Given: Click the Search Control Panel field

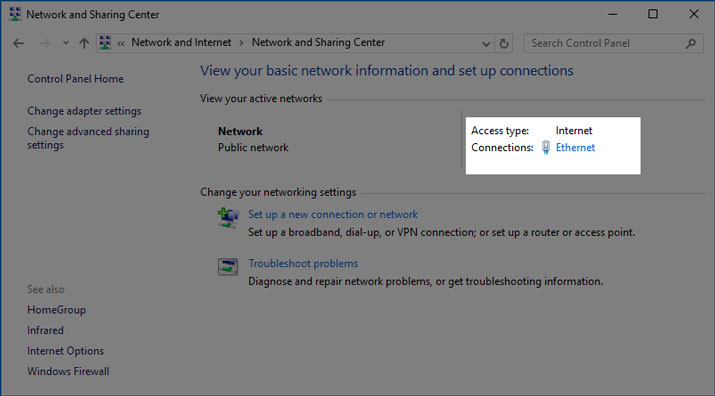Looking at the screenshot, I should tap(613, 43).
